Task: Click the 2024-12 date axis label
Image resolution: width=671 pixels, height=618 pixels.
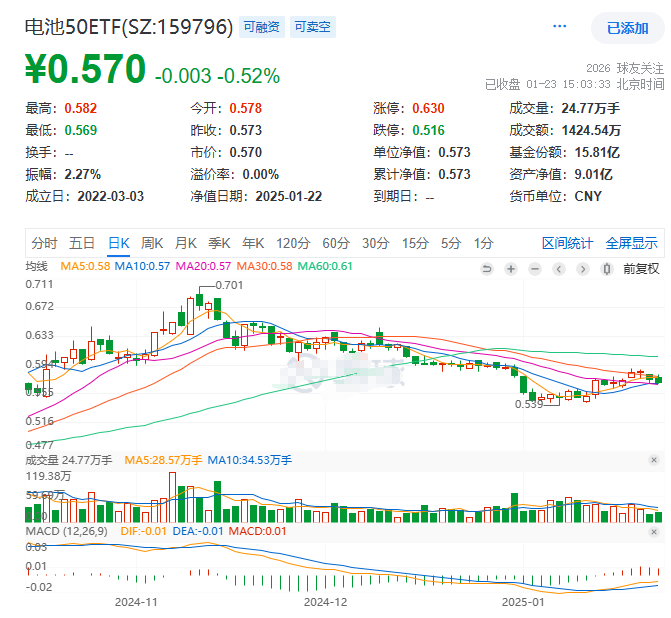Action: [x=325, y=602]
